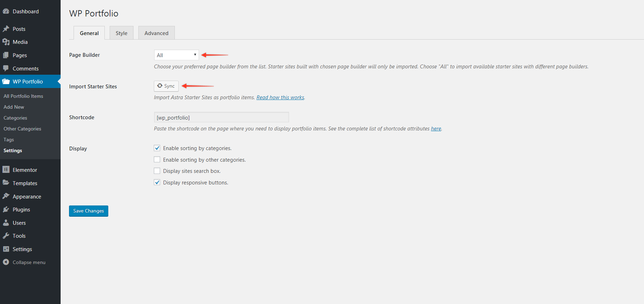Open Other Categories submenu item

tap(22, 129)
